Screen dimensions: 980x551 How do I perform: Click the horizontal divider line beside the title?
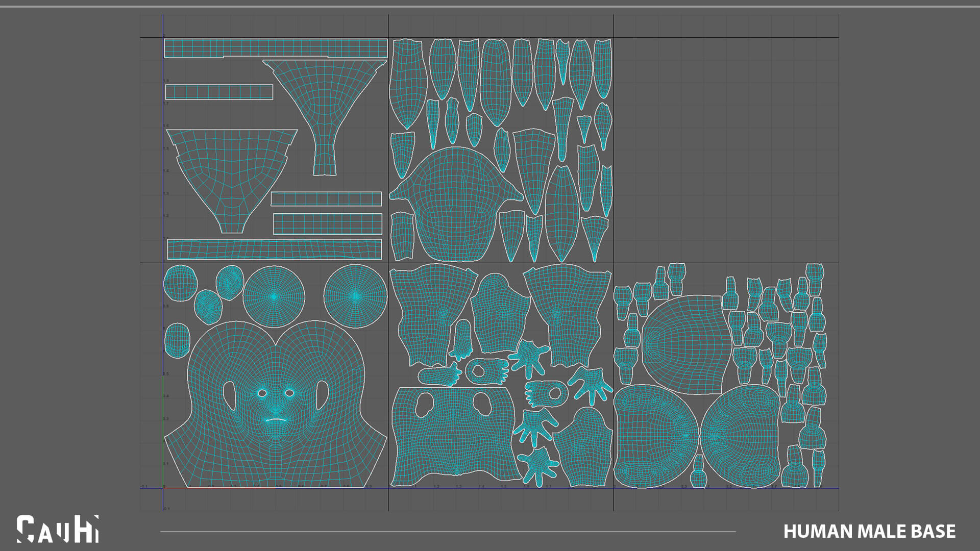pyautogui.click(x=448, y=532)
